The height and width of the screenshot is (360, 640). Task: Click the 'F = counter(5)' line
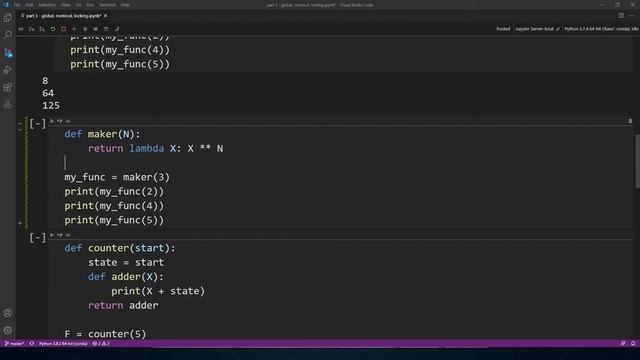pos(105,334)
